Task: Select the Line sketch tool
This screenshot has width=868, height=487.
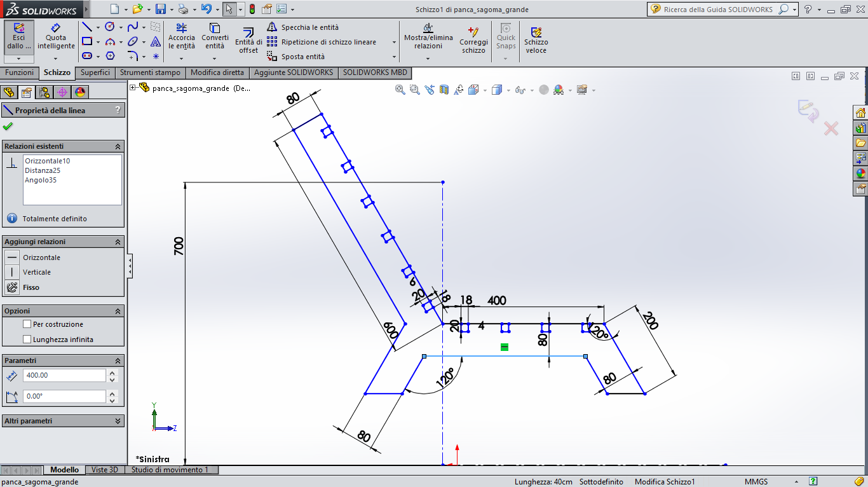Action: click(x=87, y=27)
